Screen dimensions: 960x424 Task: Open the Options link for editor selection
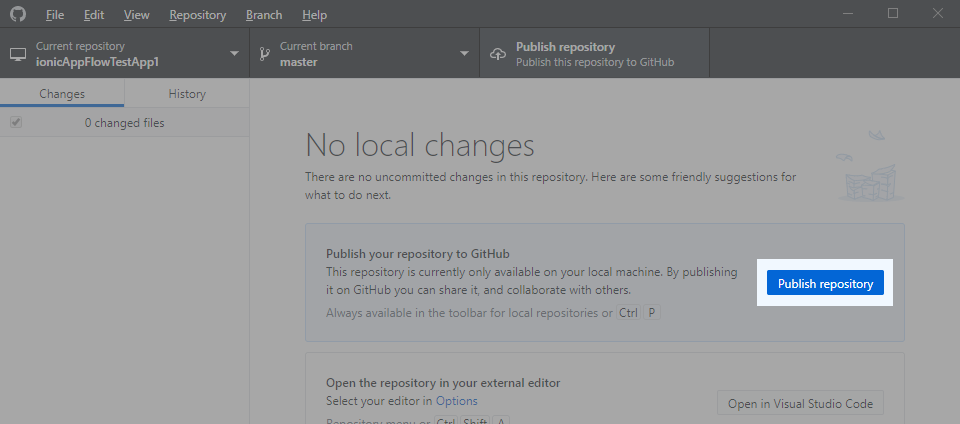(x=457, y=401)
